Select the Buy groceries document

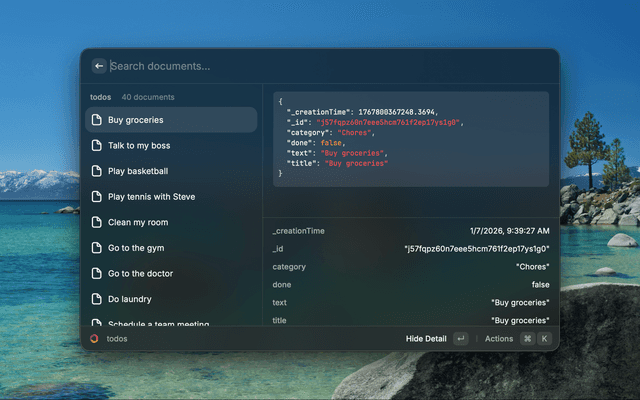point(171,120)
